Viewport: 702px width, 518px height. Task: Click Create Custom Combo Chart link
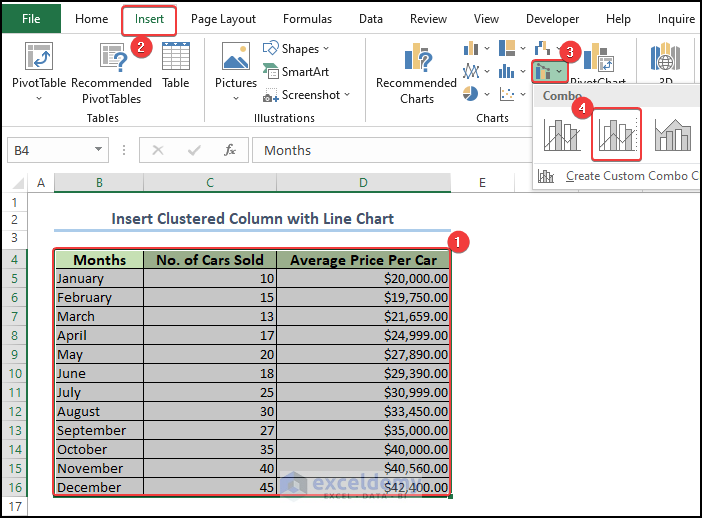tap(625, 176)
